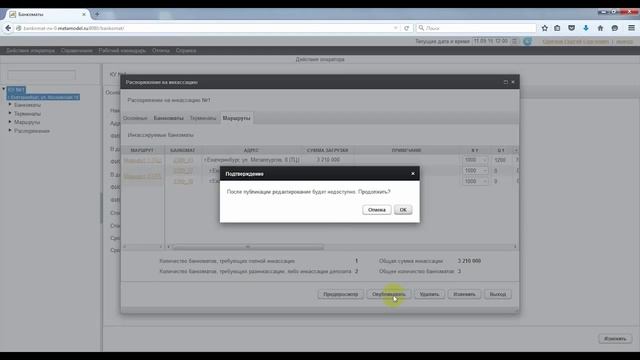Open the browser hamburger menu

631,28
